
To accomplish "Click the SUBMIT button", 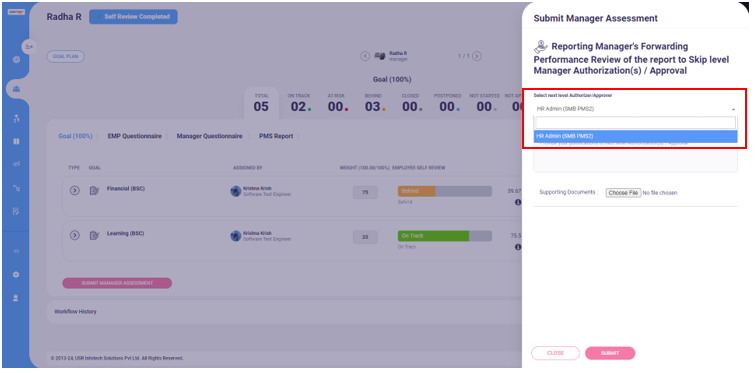I will pos(610,353).
